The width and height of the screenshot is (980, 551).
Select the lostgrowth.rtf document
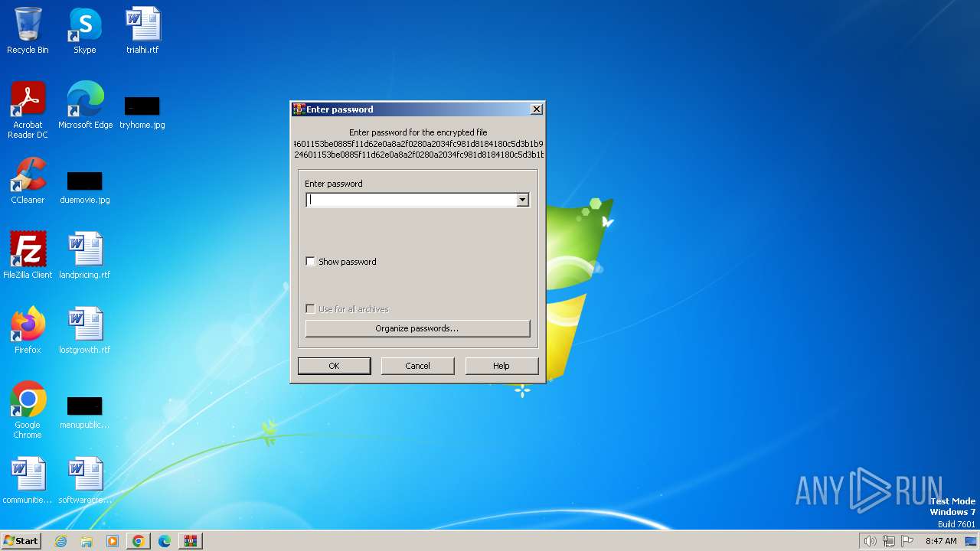pyautogui.click(x=85, y=330)
